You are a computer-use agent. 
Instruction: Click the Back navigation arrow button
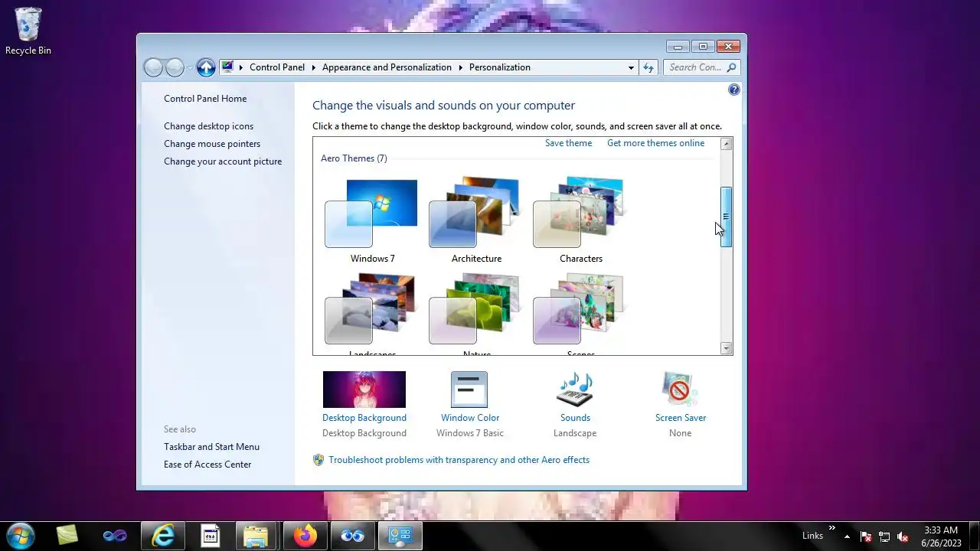pos(154,67)
